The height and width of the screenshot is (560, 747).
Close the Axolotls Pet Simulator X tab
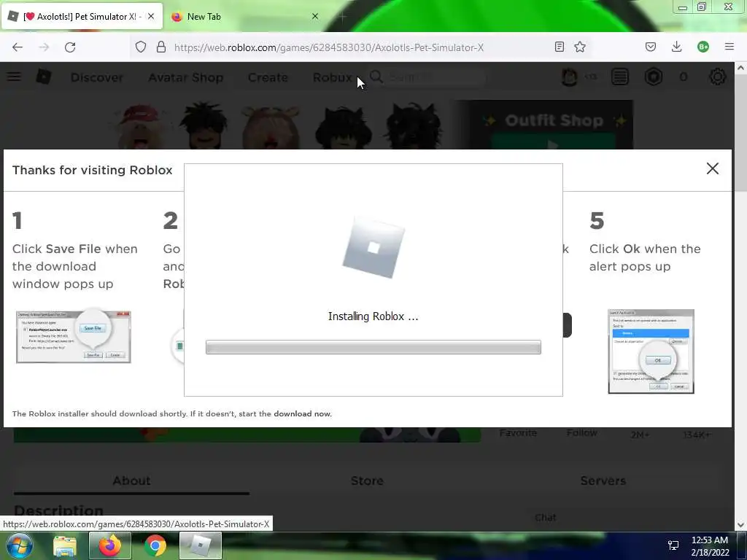(x=151, y=16)
